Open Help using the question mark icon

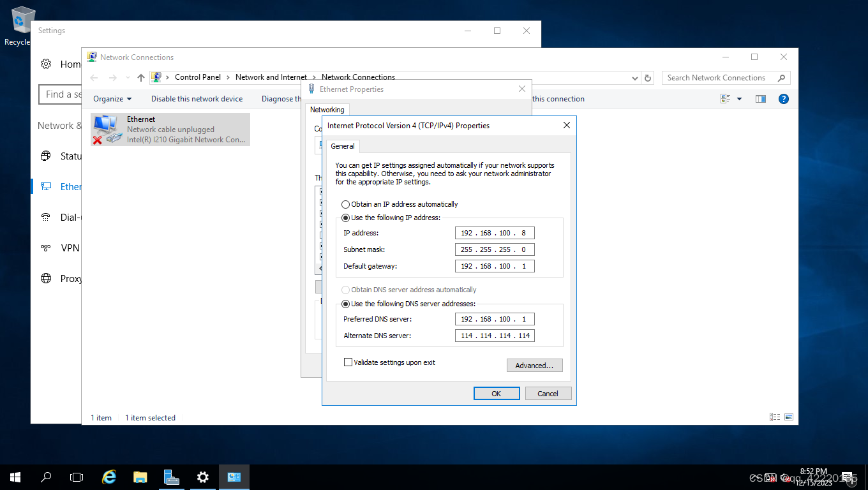click(783, 99)
